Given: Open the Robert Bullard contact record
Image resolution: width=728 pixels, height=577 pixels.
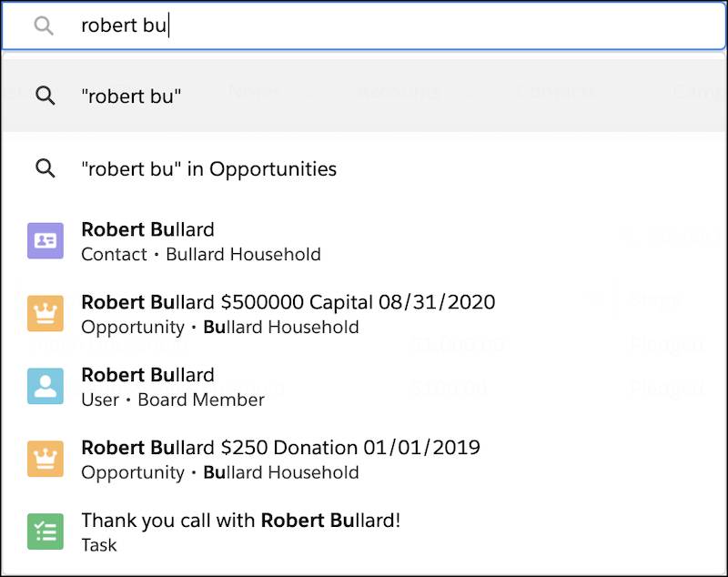Looking at the screenshot, I should (x=364, y=241).
